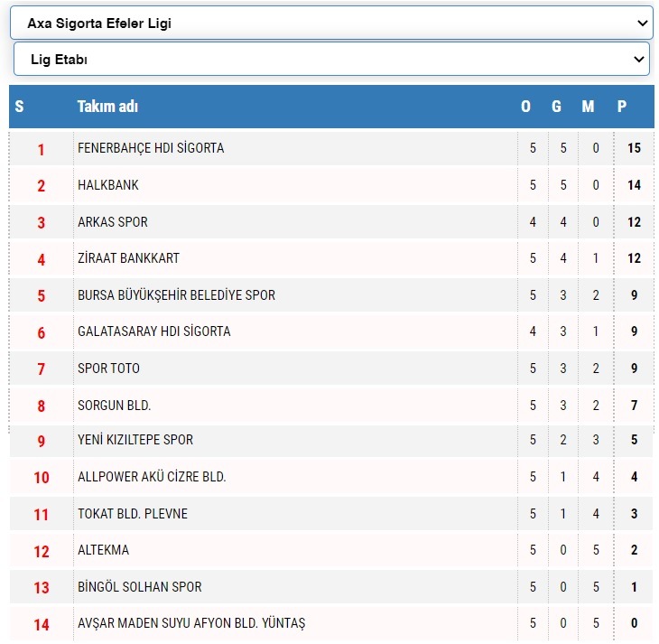Select ZİRAAT BANKKART in the standings
659x644 pixels.
pos(128,258)
